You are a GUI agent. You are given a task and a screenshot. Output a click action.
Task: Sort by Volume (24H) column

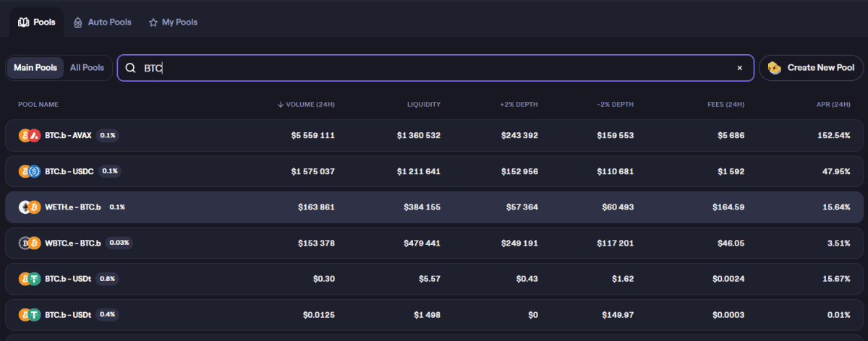coord(306,105)
